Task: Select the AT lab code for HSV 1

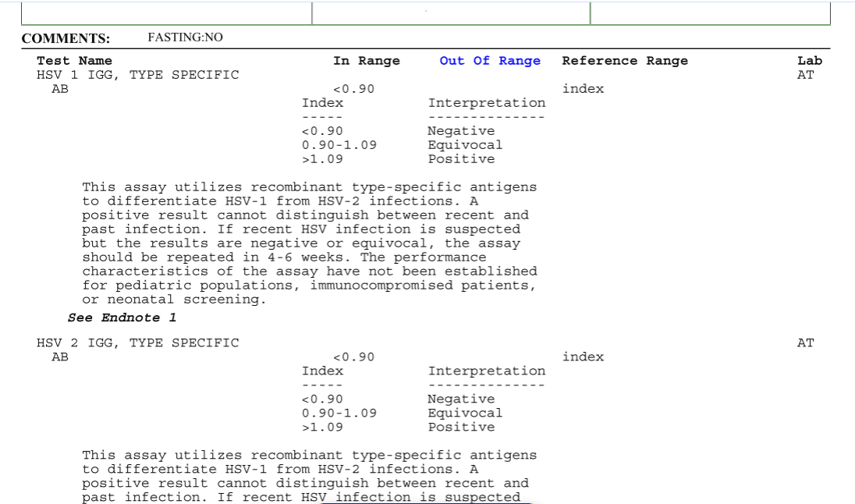Action: (805, 75)
